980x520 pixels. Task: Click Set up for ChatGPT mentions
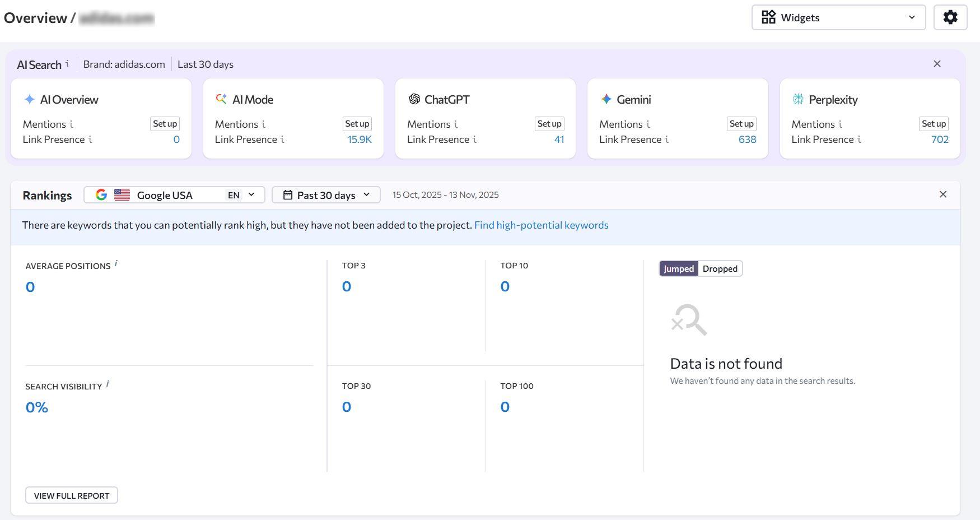[549, 124]
